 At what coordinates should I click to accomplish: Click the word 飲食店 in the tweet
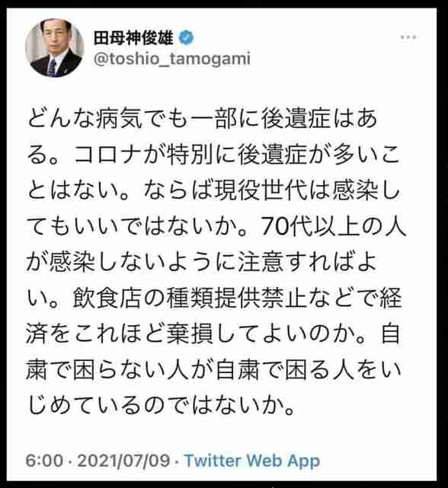(x=107, y=298)
